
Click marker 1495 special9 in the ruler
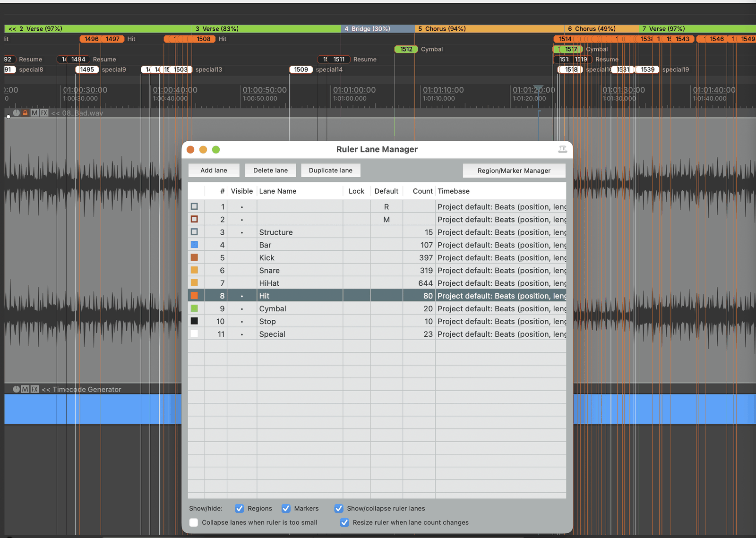pyautogui.click(x=87, y=69)
